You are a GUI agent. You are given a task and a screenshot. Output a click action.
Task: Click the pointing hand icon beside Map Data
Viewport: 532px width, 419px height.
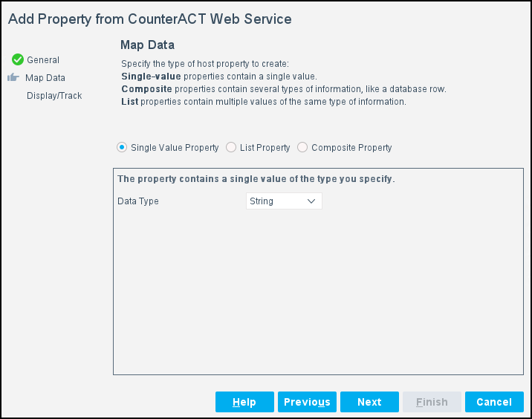(13, 77)
